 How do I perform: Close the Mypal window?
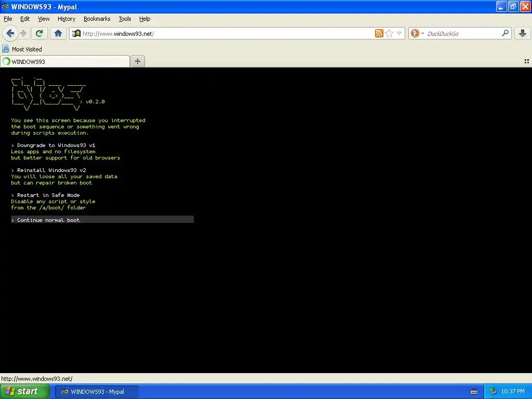pos(525,6)
